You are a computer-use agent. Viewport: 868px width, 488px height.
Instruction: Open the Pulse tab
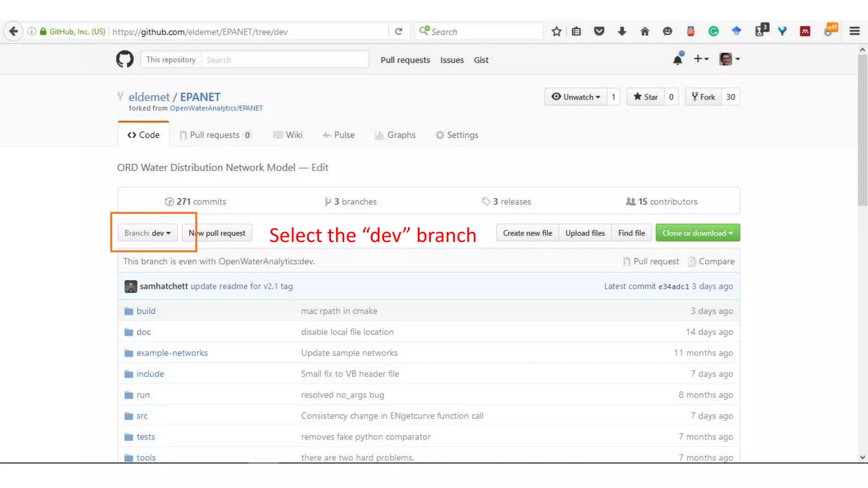point(339,135)
